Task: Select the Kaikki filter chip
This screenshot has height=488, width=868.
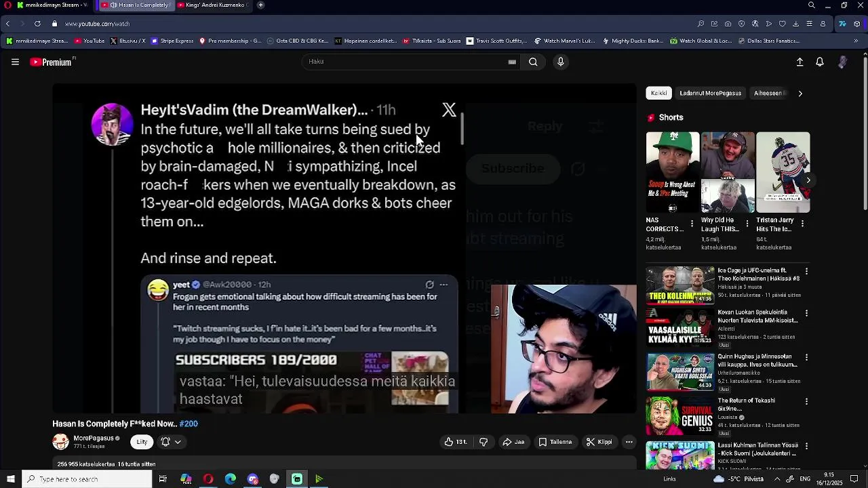Action: (659, 93)
